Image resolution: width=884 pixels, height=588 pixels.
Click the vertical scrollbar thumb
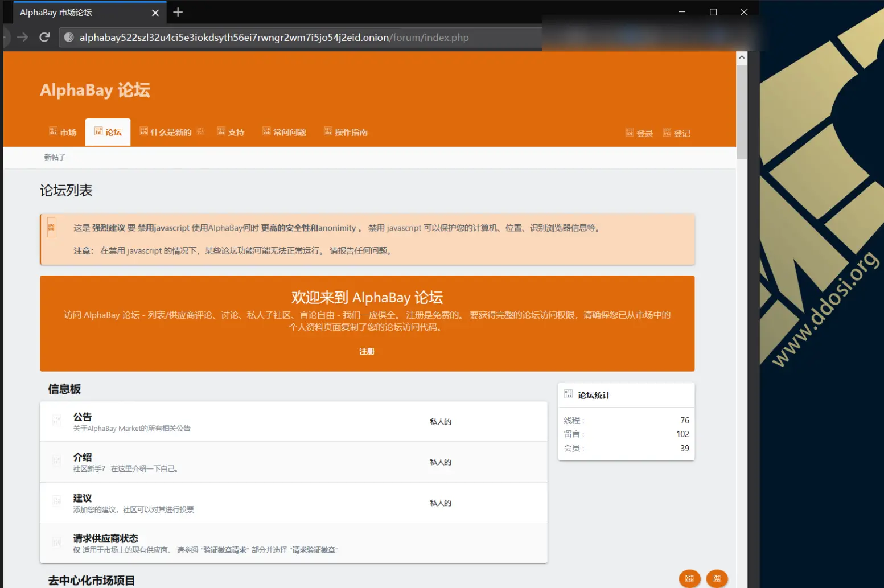tap(742, 112)
